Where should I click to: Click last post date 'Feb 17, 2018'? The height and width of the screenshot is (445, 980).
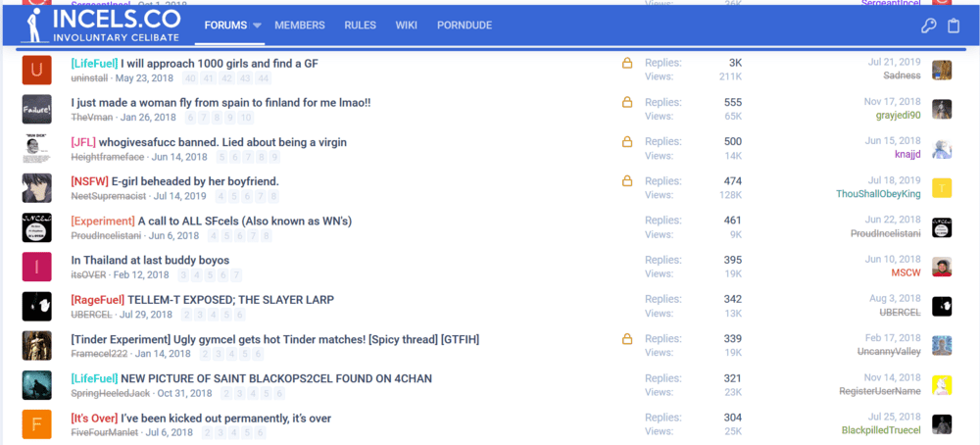point(893,337)
